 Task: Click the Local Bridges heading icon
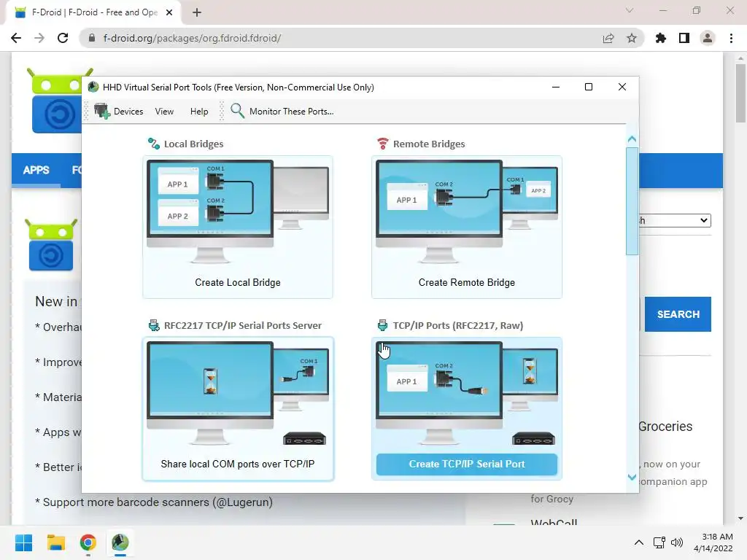(x=153, y=144)
